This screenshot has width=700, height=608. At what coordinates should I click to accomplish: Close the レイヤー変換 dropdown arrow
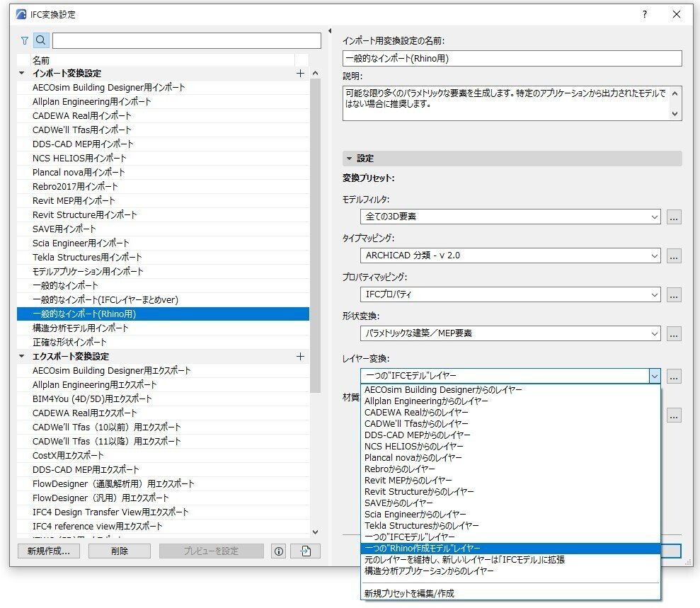pos(655,376)
